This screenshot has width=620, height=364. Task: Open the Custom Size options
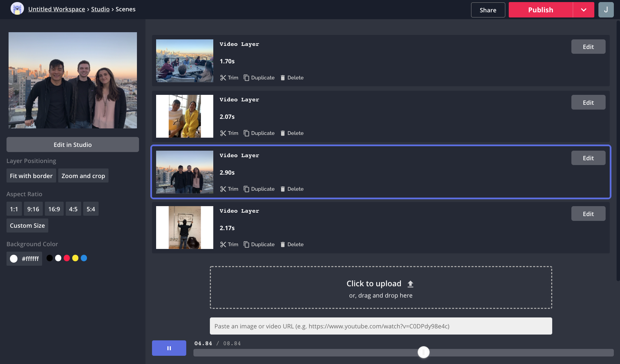(x=27, y=225)
